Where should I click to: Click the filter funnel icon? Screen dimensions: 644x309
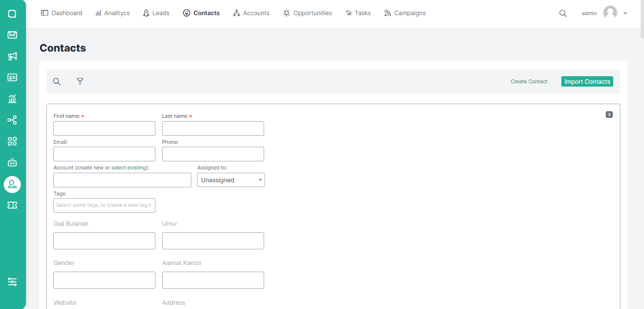point(80,81)
